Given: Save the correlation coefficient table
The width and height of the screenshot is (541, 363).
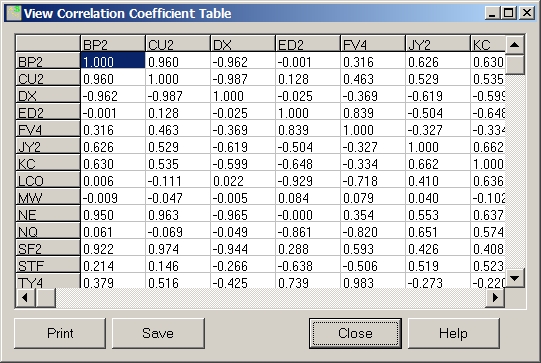Looking at the screenshot, I should (x=158, y=333).
